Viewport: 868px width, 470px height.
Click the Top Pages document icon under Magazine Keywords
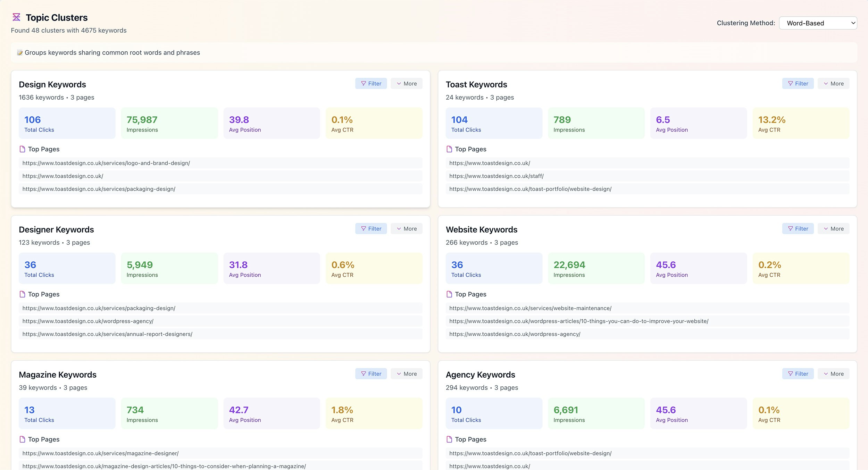pos(22,439)
